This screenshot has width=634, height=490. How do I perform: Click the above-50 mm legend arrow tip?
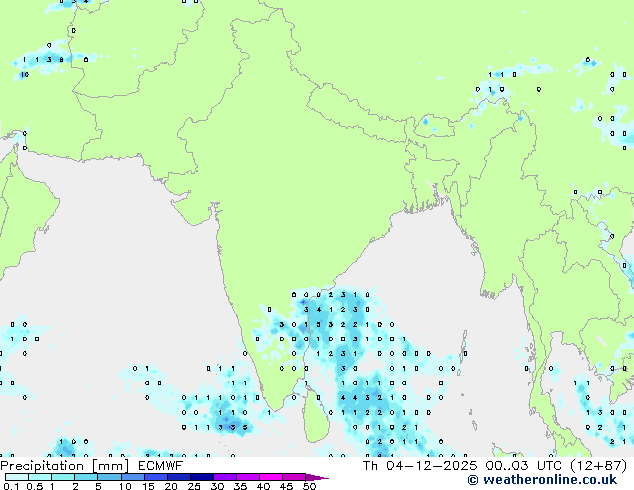[x=317, y=477]
